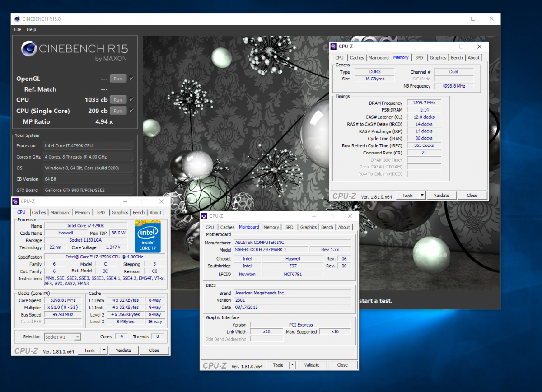Run the CPU benchmark test
The image size is (542, 392).
point(118,100)
